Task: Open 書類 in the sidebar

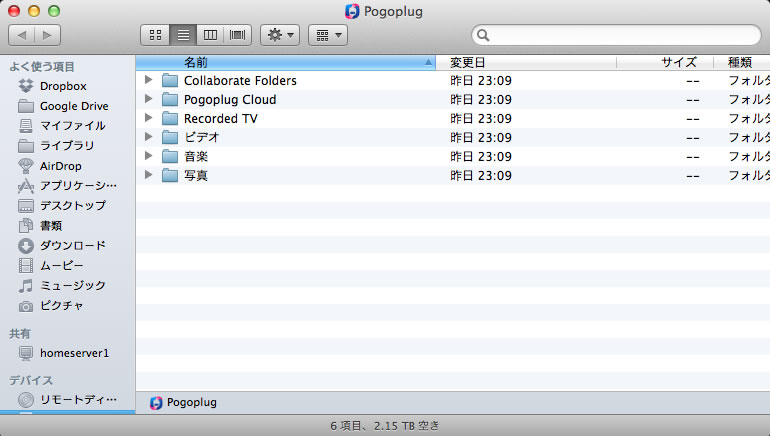Action: (40, 225)
